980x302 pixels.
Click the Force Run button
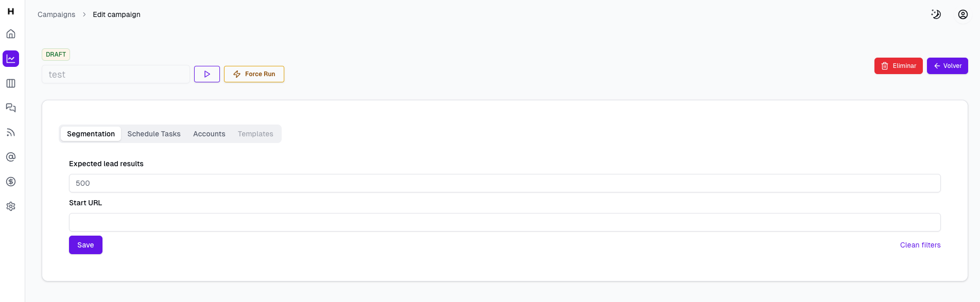pos(254,74)
